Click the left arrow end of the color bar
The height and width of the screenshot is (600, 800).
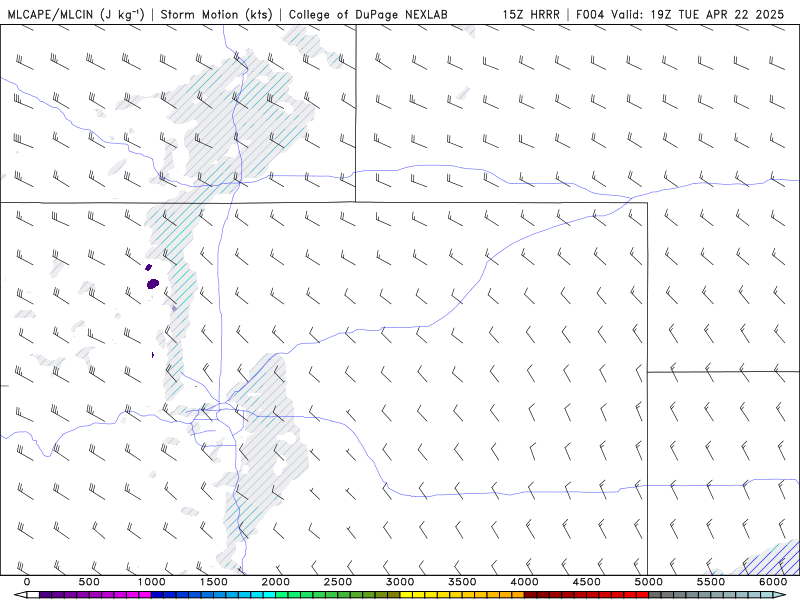(x=20, y=595)
